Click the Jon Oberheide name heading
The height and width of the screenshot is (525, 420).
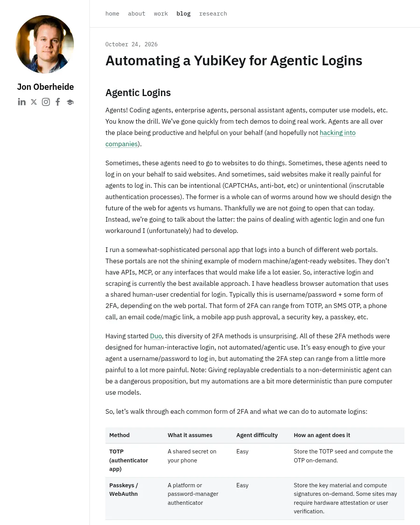45,87
